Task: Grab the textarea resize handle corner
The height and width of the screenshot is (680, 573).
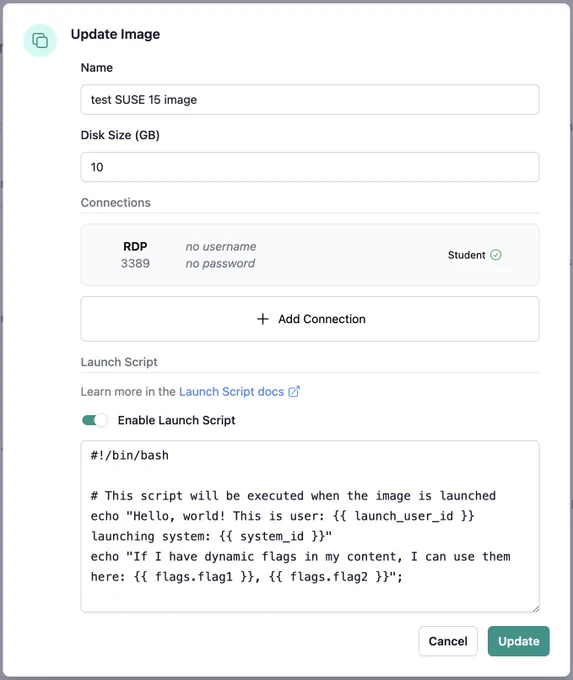Action: (536, 608)
